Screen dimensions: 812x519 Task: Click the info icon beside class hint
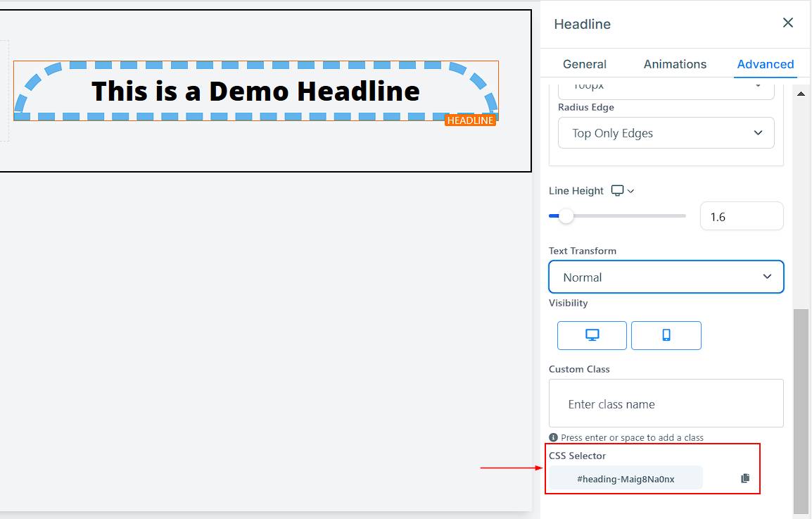(553, 437)
